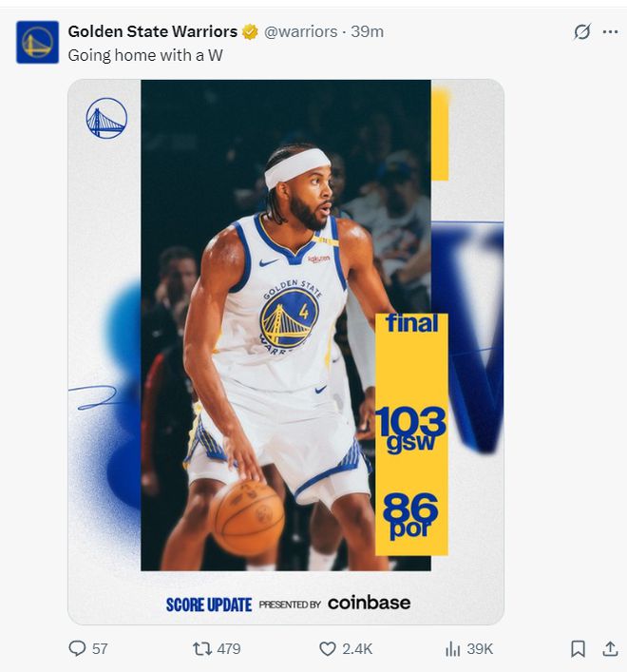
Task: Select the tweet text Going home with a W
Action: point(145,55)
